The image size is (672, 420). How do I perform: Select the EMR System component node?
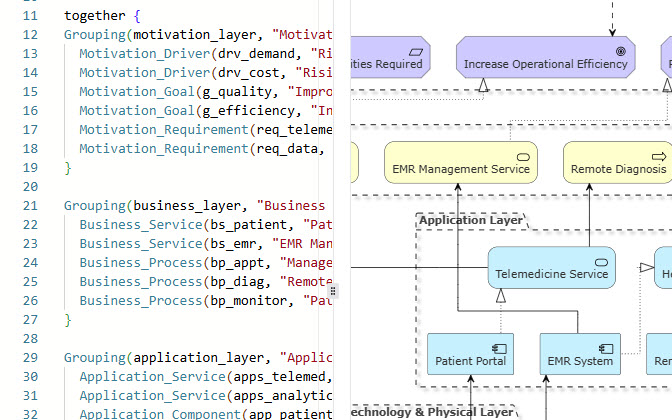pyautogui.click(x=580, y=354)
